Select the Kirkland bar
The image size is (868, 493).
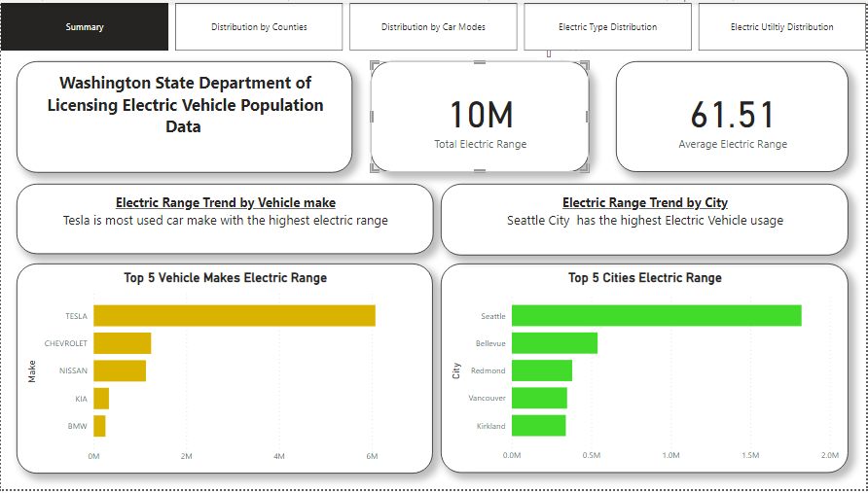[538, 426]
